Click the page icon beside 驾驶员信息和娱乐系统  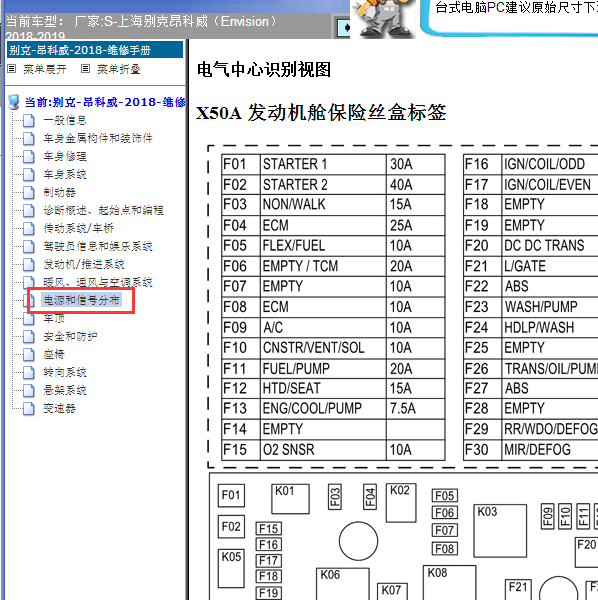29,246
